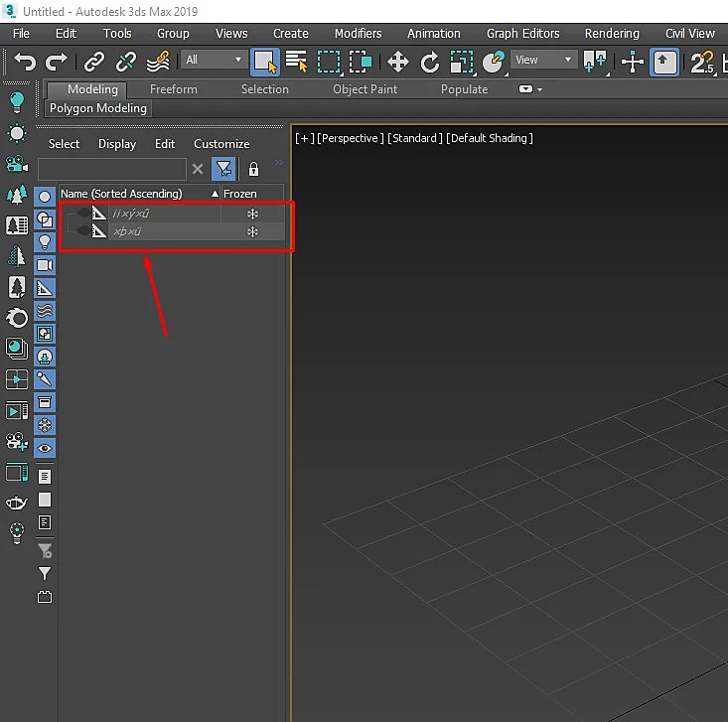The width and height of the screenshot is (728, 722).
Task: Toggle Display Shapes filter in Scene Explorer
Action: click(x=45, y=219)
